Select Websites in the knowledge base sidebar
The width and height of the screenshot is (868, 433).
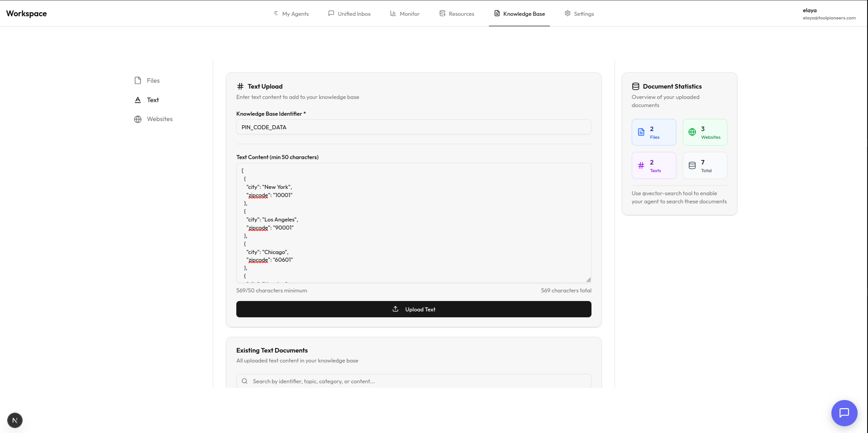coord(159,119)
